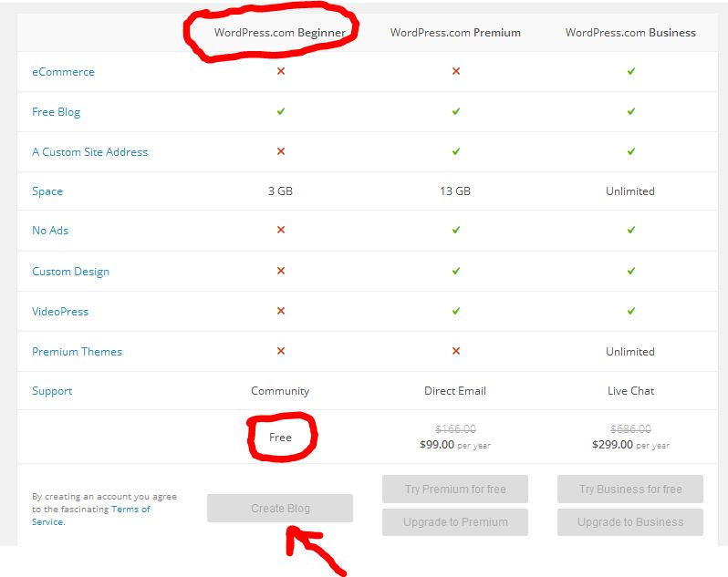Click the Direct Email support value
This screenshot has width=728, height=577.
(455, 391)
